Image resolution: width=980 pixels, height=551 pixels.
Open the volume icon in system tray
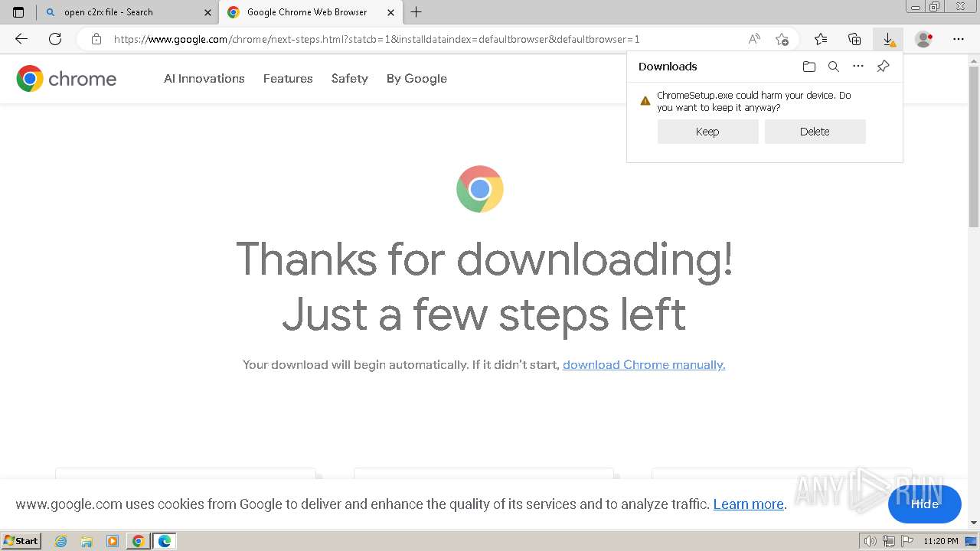coord(871,541)
